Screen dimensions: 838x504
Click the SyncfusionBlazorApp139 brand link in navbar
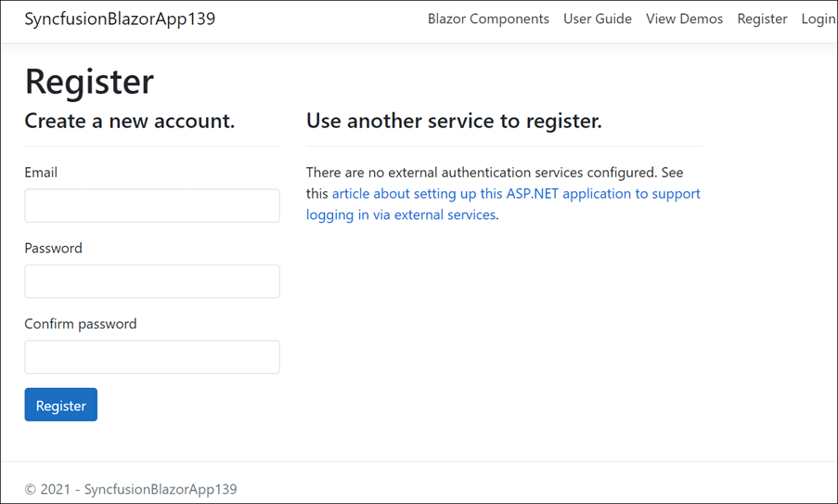pos(120,19)
